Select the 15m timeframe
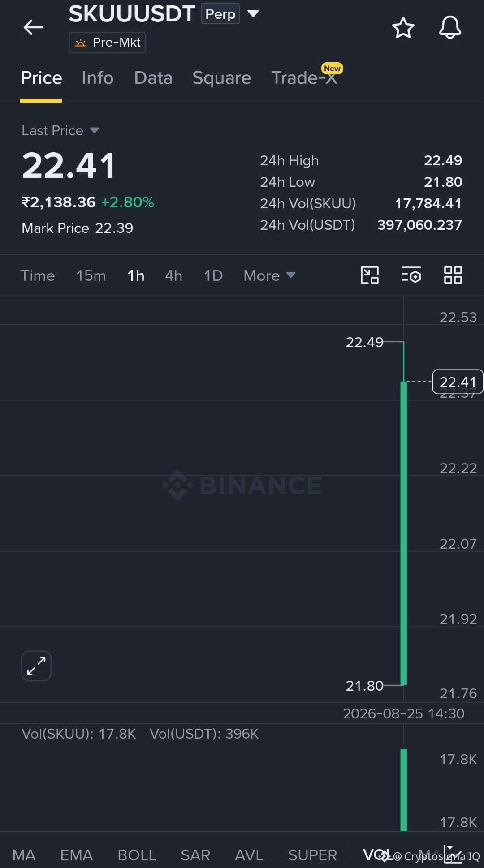Image resolution: width=484 pixels, height=868 pixels. pos(91,275)
